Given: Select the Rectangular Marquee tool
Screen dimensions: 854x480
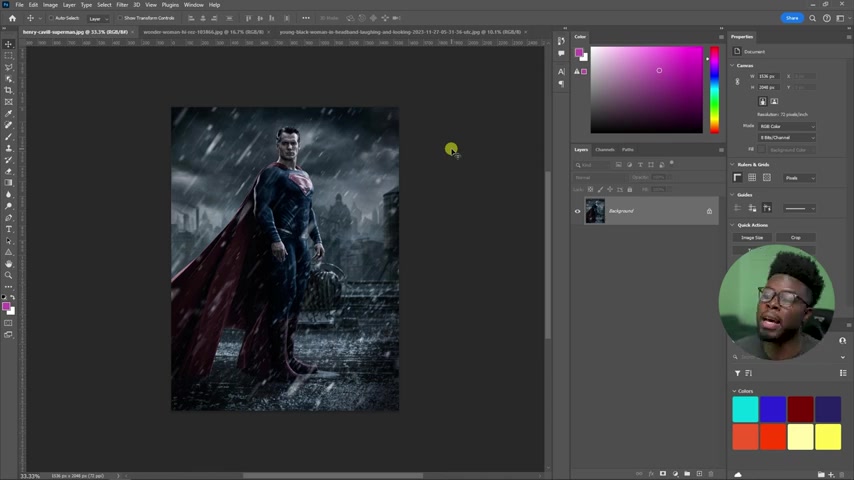Looking at the screenshot, I should click(x=8, y=56).
